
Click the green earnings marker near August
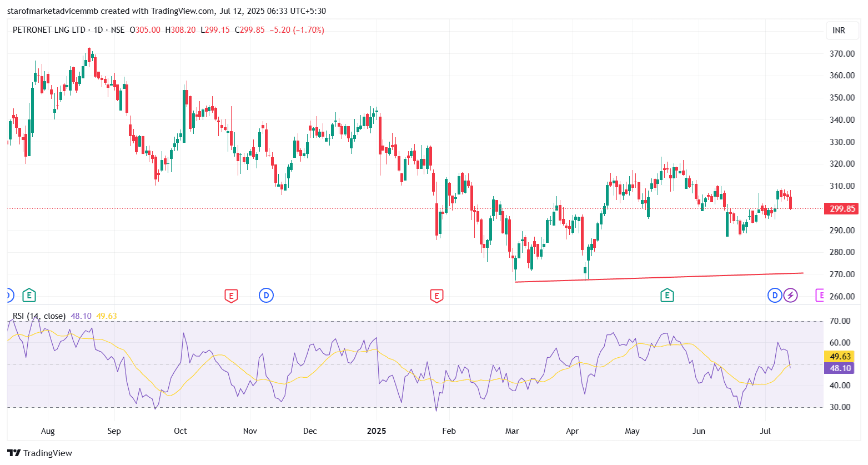point(29,296)
